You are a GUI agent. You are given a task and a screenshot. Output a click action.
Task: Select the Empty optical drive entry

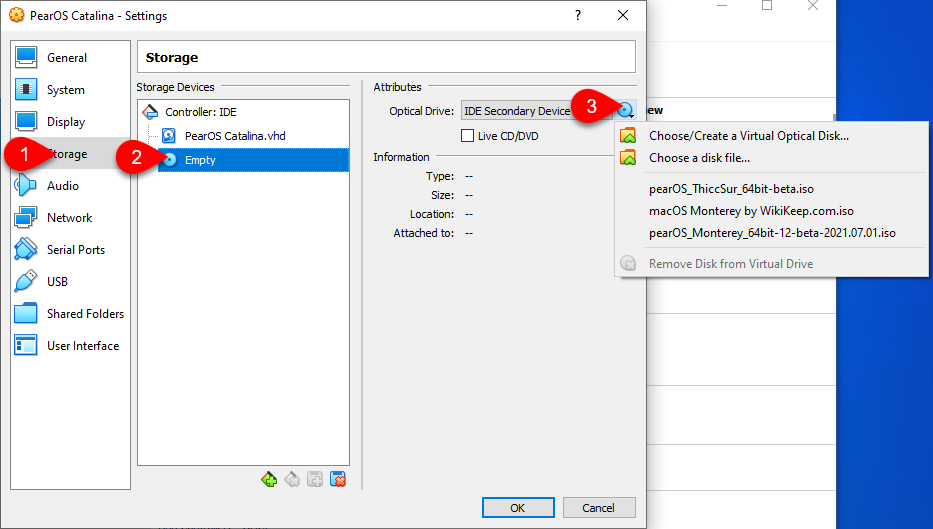253,160
